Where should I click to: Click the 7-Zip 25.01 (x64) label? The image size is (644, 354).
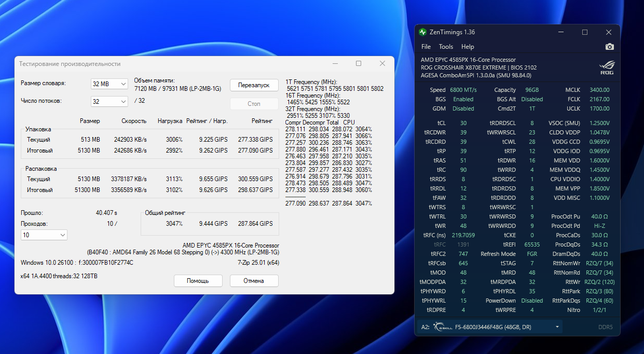coord(258,263)
